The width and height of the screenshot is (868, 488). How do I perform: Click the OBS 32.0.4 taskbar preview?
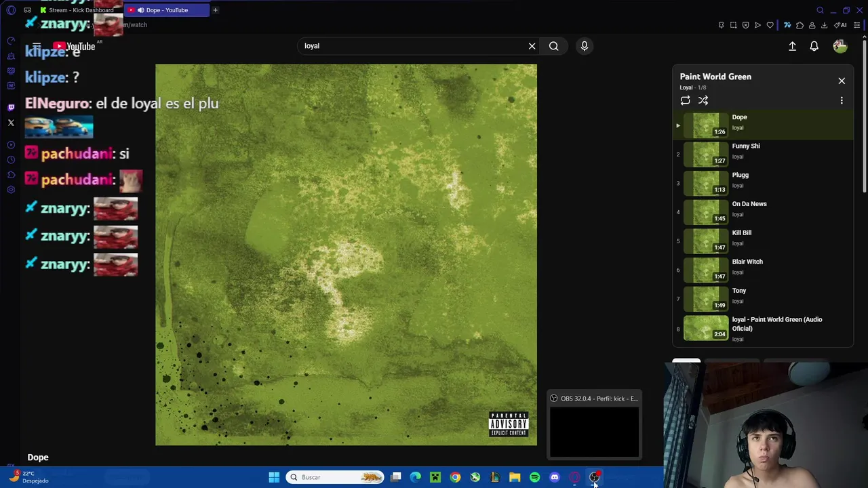595,425
